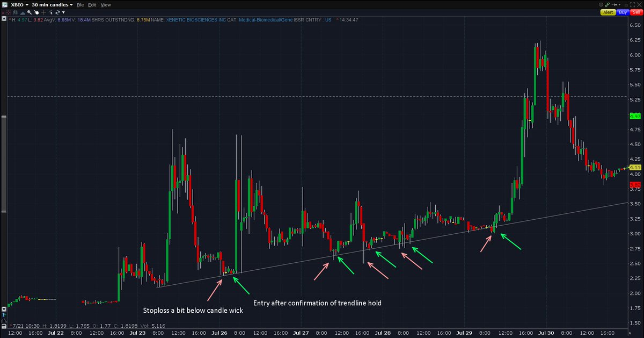Toggle the red X remove-drawing icon
644x338 pixels.
(3, 12)
